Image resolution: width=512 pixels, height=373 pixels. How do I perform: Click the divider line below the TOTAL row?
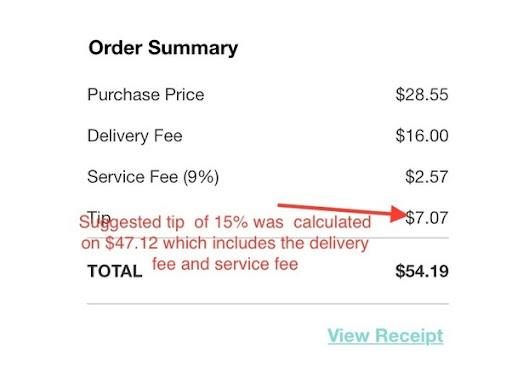coord(268,304)
